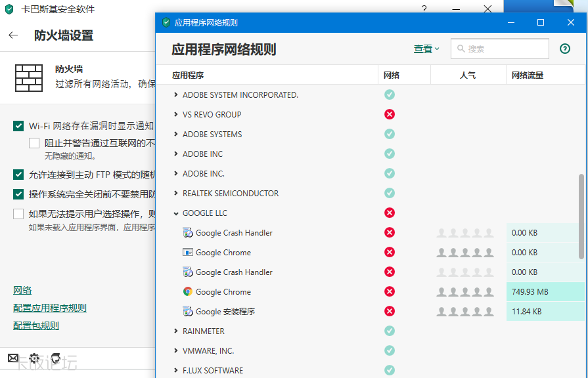This screenshot has width=588, height=378.
Task: Expand the VMWARE, INC. group
Action: click(175, 350)
